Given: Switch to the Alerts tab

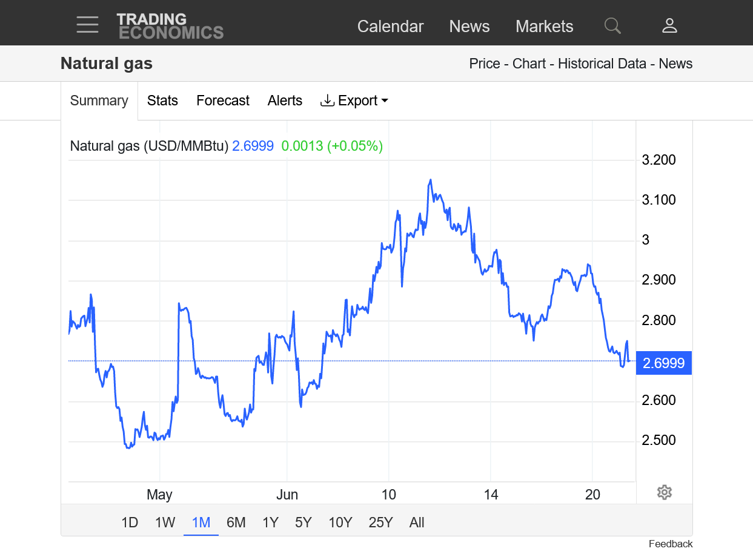Looking at the screenshot, I should pyautogui.click(x=285, y=100).
